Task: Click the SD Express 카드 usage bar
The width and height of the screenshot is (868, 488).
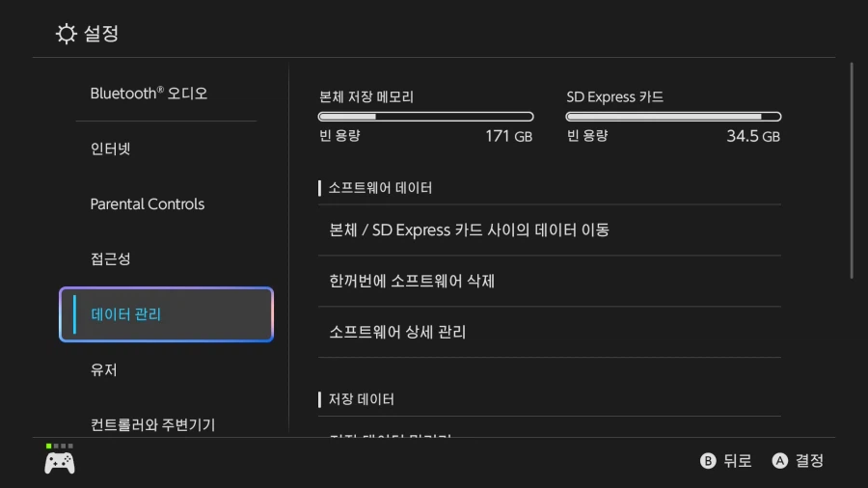Action: coord(672,117)
